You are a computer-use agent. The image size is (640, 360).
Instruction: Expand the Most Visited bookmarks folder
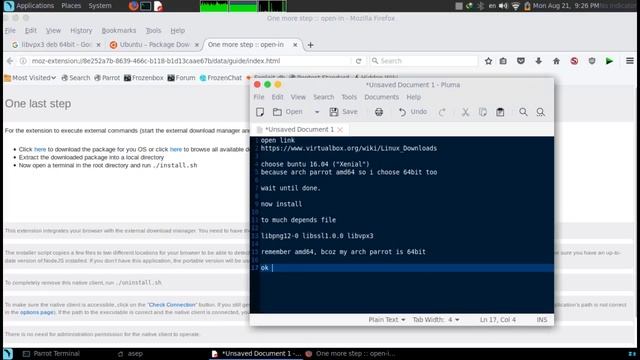pyautogui.click(x=30, y=78)
